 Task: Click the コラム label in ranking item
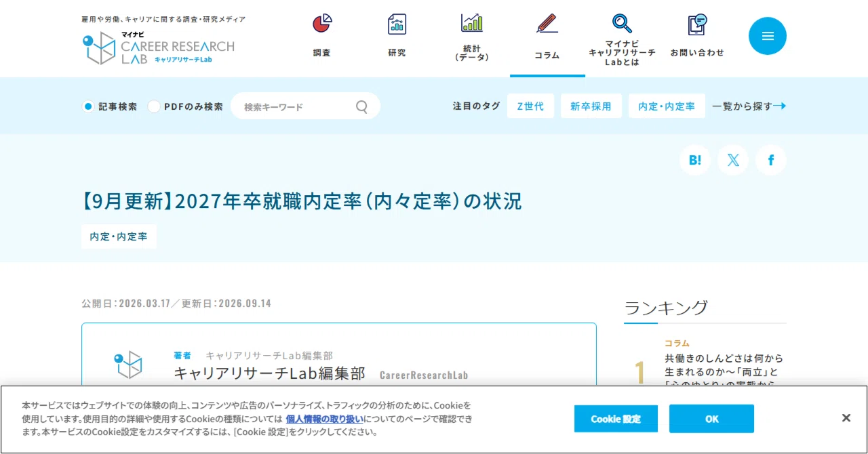677,344
